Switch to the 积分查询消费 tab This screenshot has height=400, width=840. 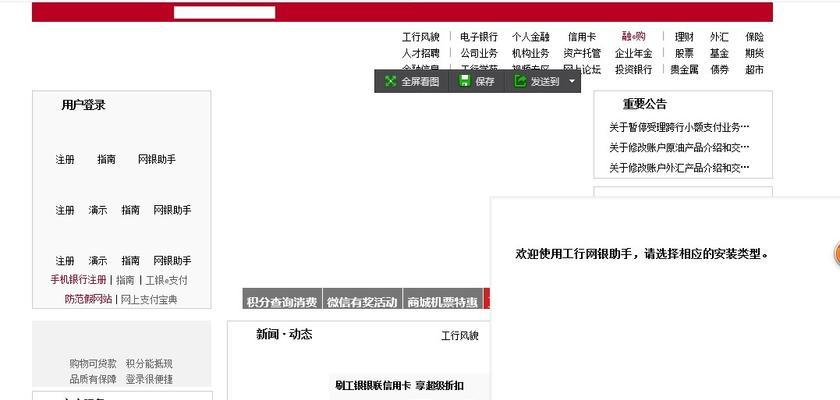[282, 299]
